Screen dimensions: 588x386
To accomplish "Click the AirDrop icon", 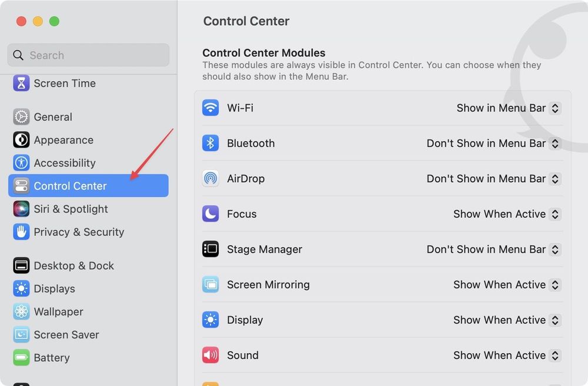I will (x=210, y=179).
